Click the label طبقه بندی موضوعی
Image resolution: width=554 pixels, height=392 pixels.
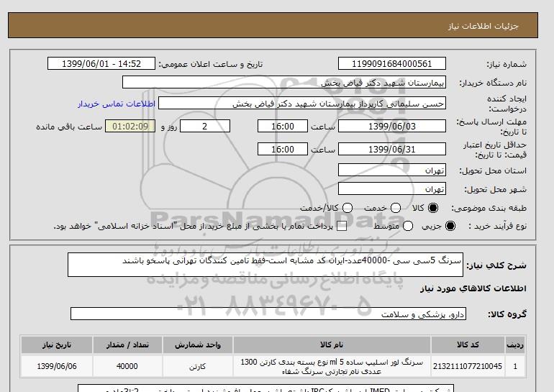click(x=489, y=209)
